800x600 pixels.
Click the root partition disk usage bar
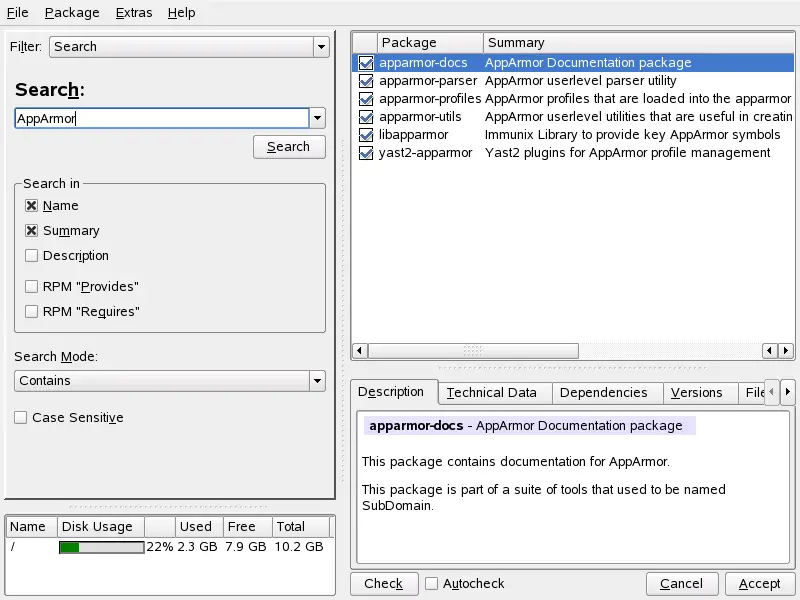pyautogui.click(x=101, y=547)
